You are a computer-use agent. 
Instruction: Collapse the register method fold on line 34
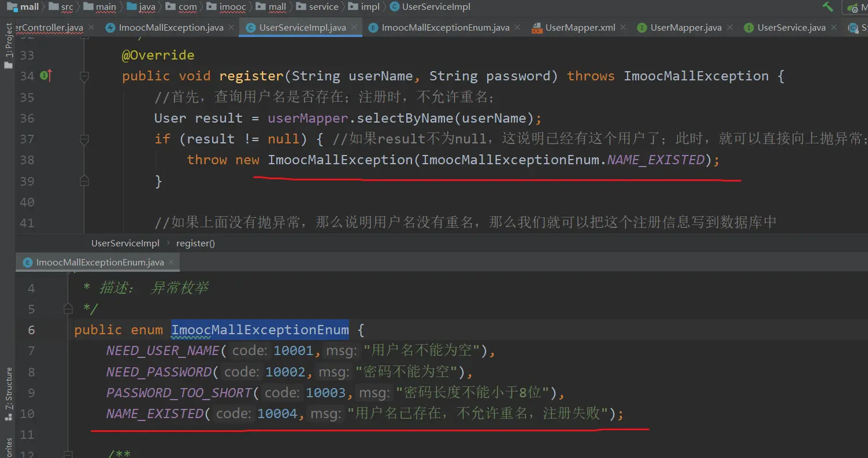pos(84,76)
